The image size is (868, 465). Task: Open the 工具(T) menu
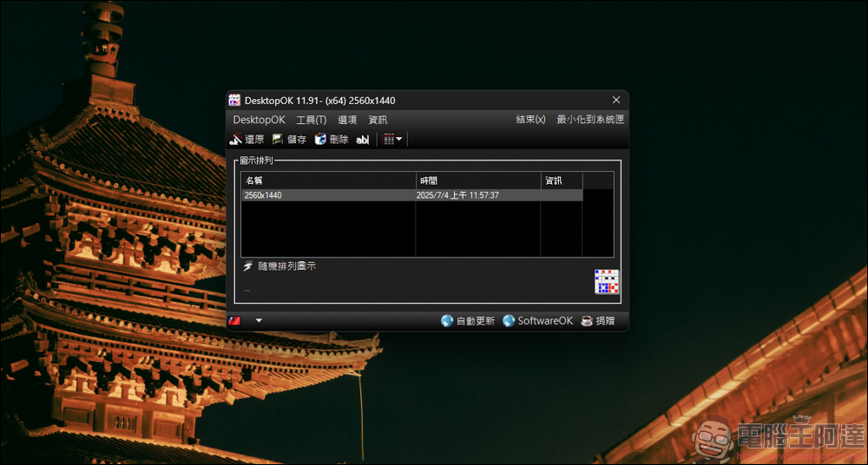coord(311,120)
